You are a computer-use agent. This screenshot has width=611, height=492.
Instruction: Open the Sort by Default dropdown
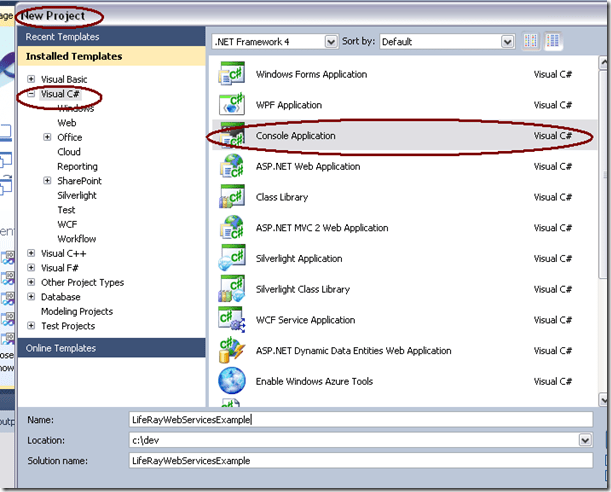pos(507,42)
